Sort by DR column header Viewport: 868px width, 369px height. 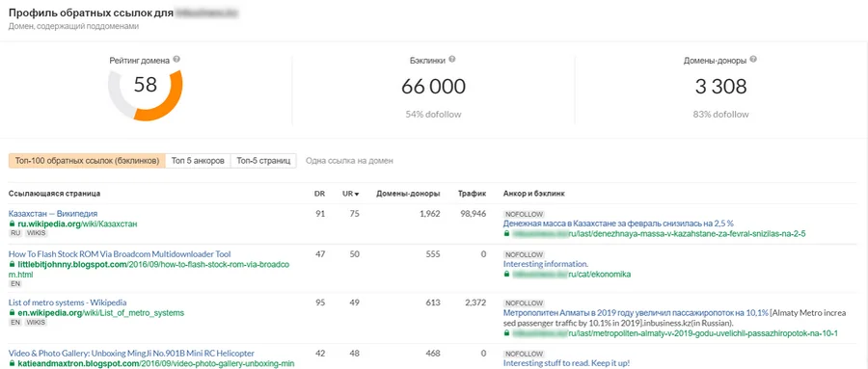(319, 194)
